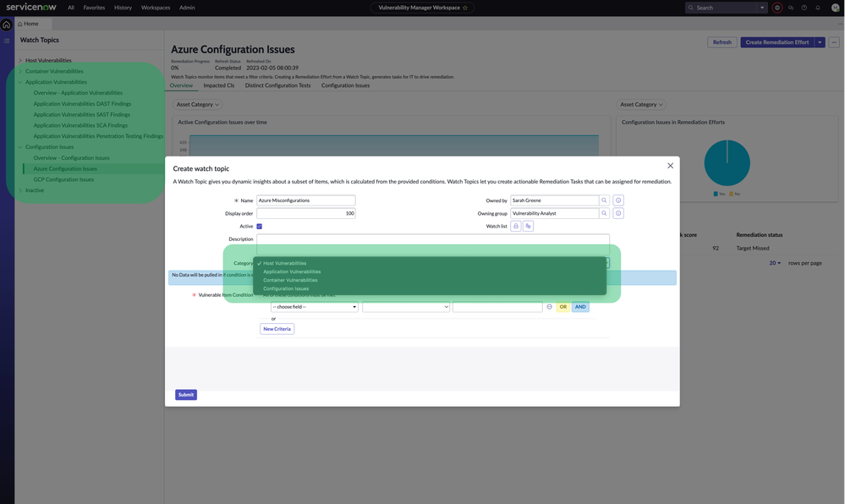This screenshot has width=845, height=504.
Task: Switch to the Overview tab
Action: click(181, 85)
